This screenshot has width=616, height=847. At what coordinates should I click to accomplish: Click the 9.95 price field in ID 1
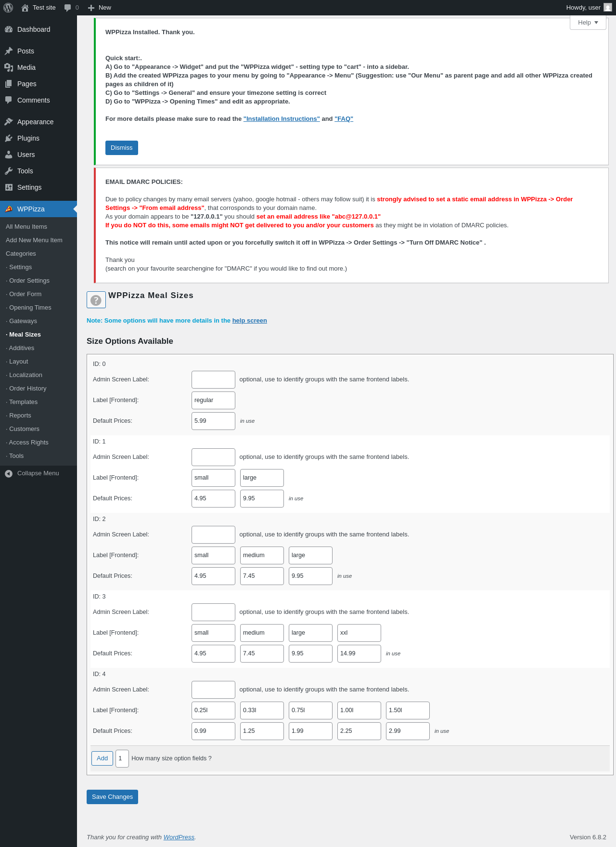pyautogui.click(x=262, y=498)
